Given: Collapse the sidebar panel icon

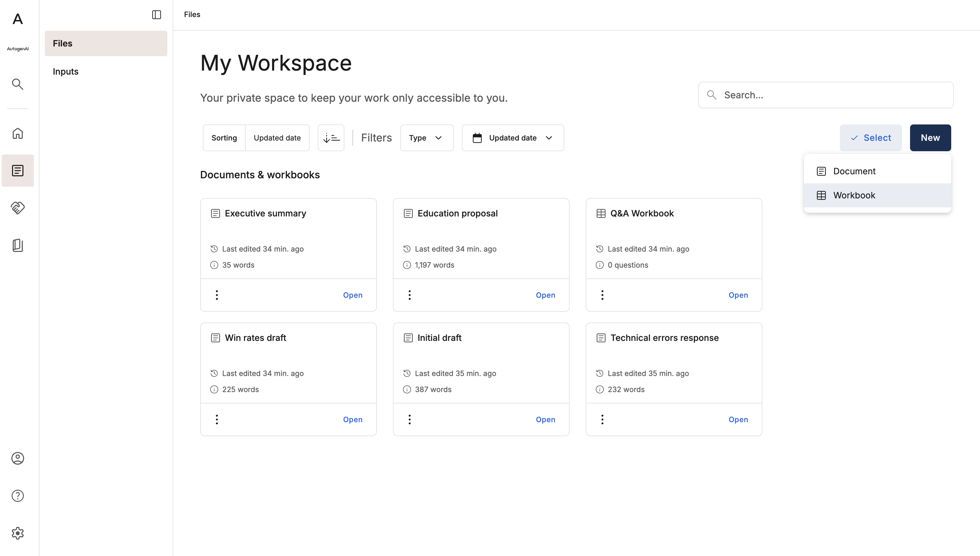Looking at the screenshot, I should pos(157,14).
